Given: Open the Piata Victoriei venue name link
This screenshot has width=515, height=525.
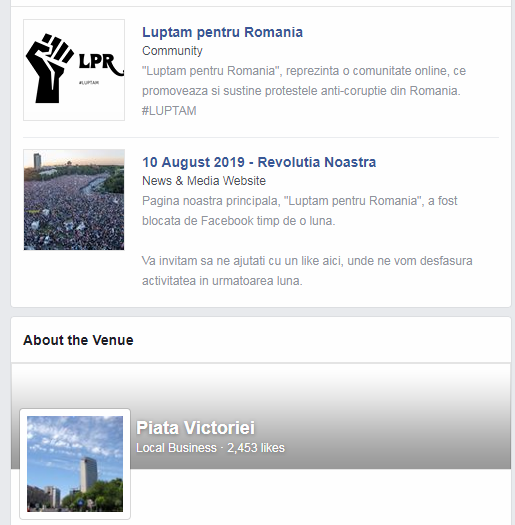Looking at the screenshot, I should (x=195, y=428).
